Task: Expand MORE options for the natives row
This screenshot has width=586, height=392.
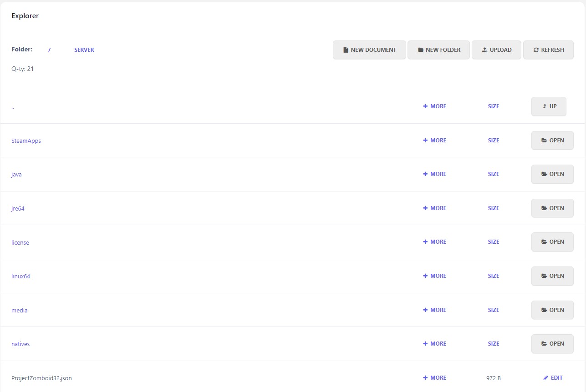Action: coord(434,343)
